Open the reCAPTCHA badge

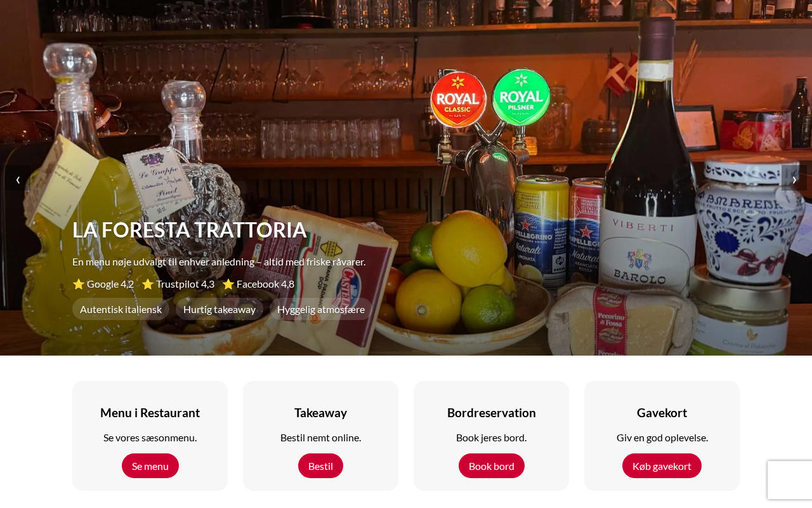pyautogui.click(x=790, y=480)
